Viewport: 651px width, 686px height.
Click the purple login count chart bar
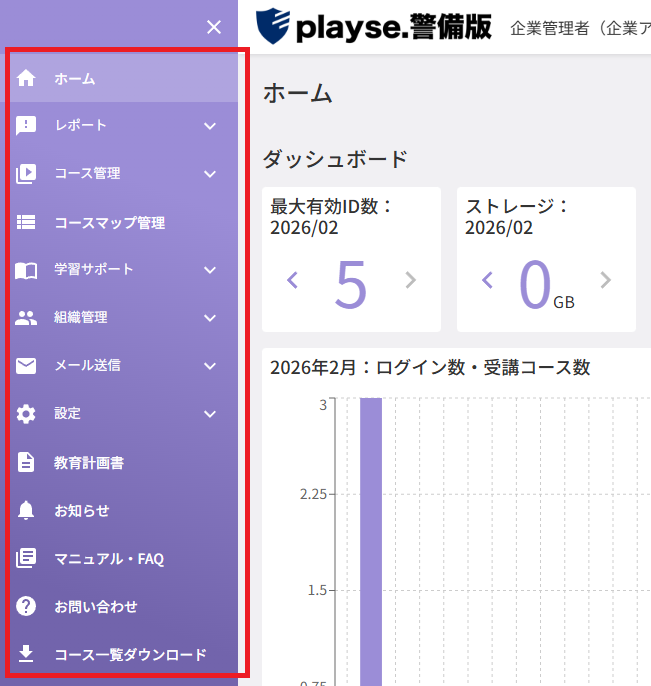(x=371, y=542)
